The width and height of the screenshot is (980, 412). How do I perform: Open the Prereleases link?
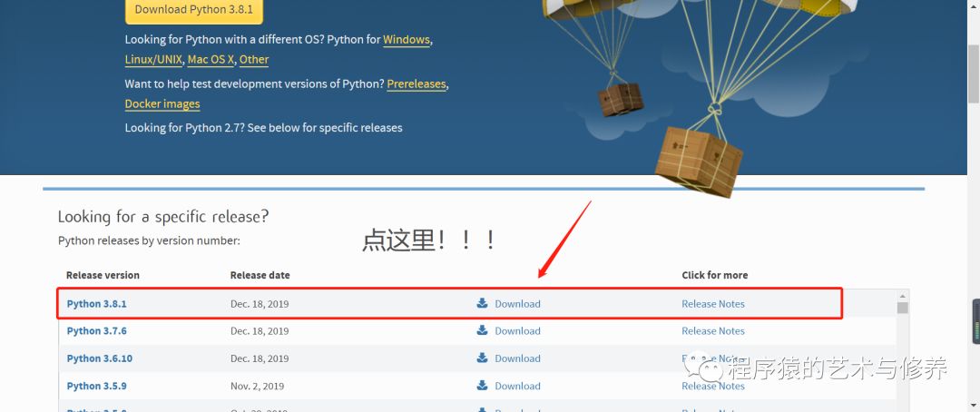(x=416, y=83)
